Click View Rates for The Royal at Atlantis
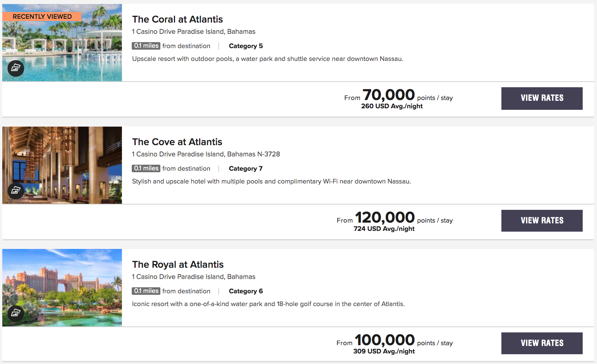The width and height of the screenshot is (597, 364). pyautogui.click(x=542, y=343)
